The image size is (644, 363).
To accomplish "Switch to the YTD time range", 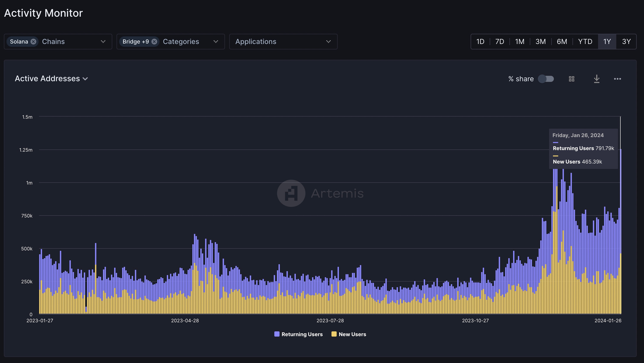I will (x=585, y=41).
